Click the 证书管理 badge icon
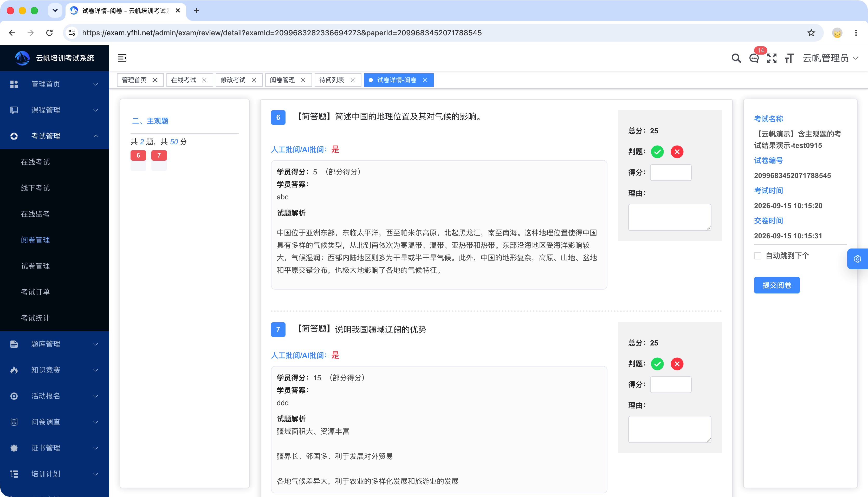868x497 pixels. [14, 448]
